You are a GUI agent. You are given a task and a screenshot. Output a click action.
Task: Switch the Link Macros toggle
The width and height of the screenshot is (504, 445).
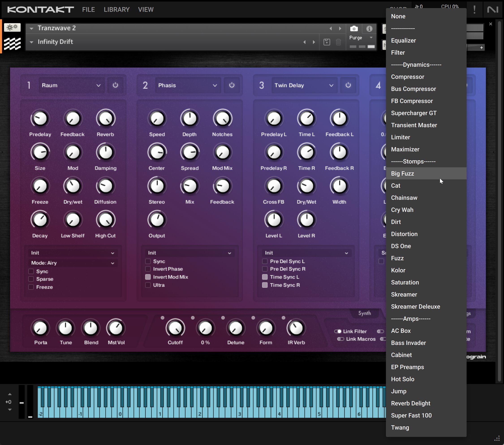[x=340, y=339]
